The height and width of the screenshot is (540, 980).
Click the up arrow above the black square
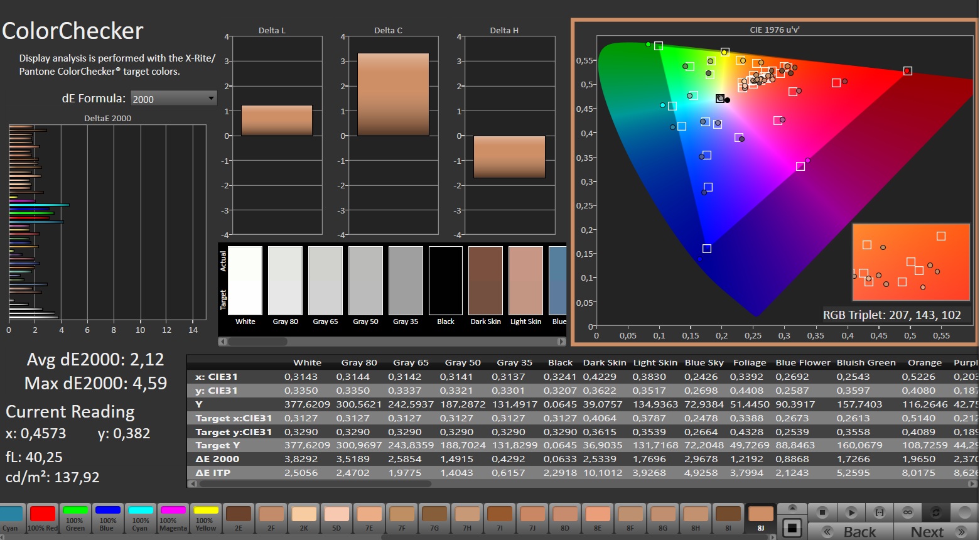[x=792, y=508]
